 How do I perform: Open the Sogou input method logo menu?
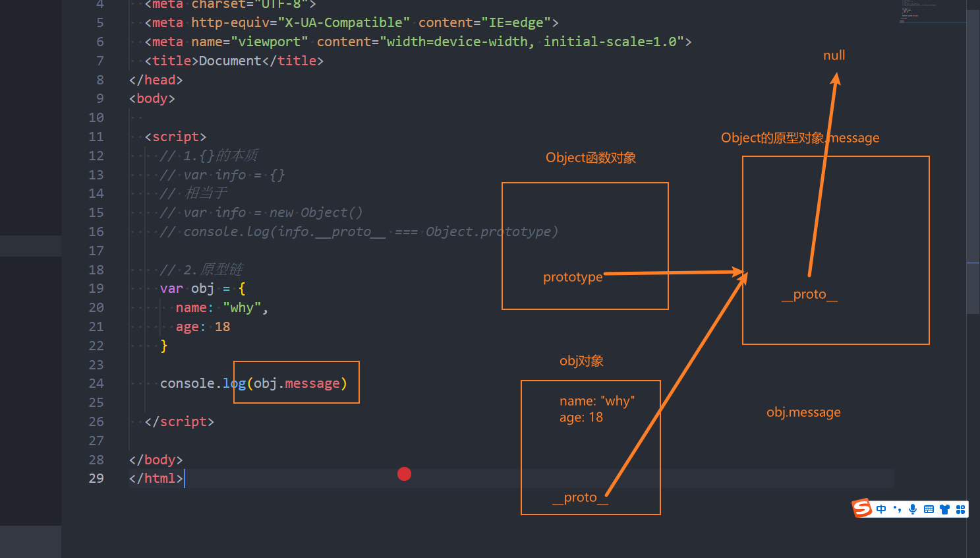[x=862, y=509]
